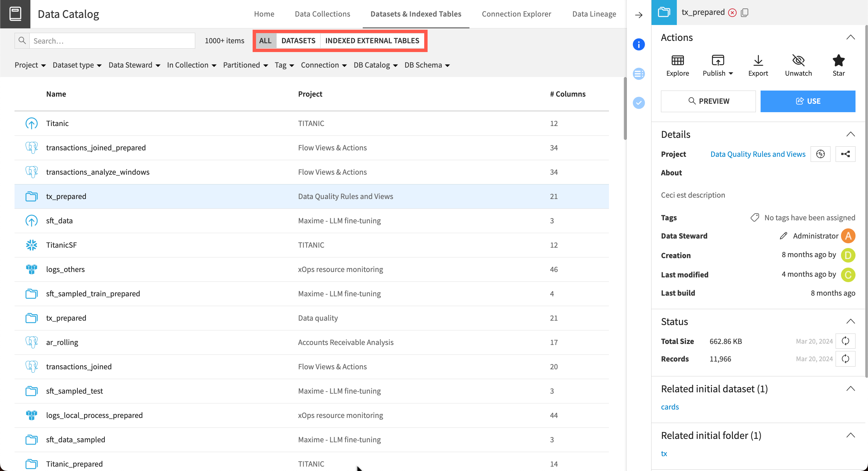Click the list/bullet icon in left sidebar
Viewport: 868px width, 471px height.
[638, 74]
